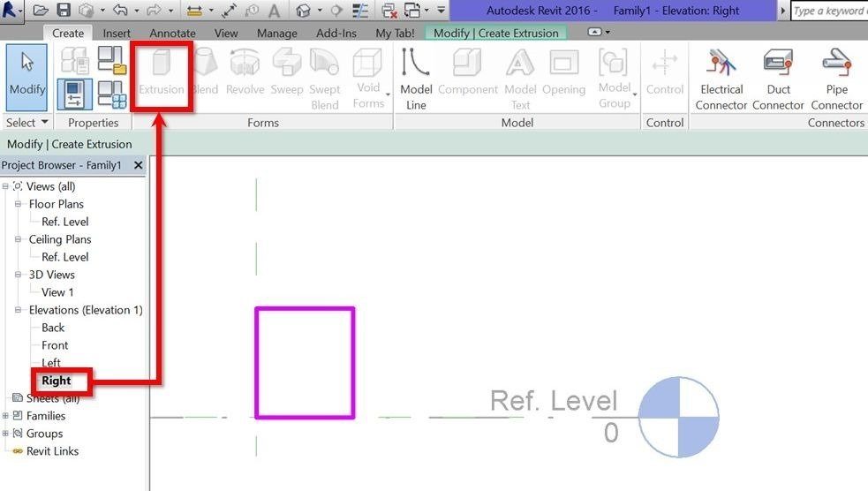Add an Electrical Connector
868x491 pixels.
[x=721, y=79]
